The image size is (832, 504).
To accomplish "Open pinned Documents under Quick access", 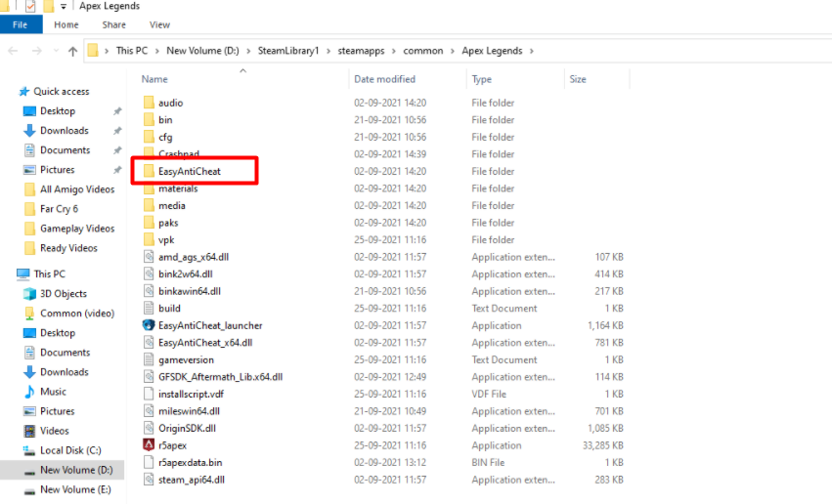I will tap(65, 150).
